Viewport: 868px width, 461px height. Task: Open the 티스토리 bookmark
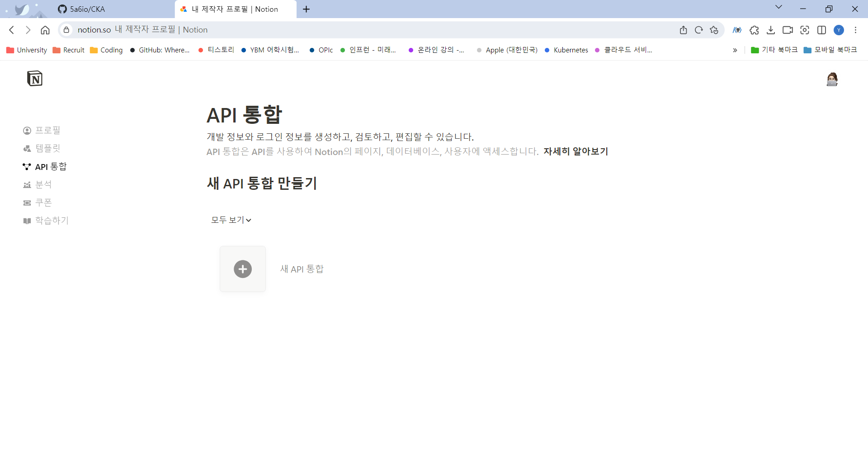coord(216,50)
